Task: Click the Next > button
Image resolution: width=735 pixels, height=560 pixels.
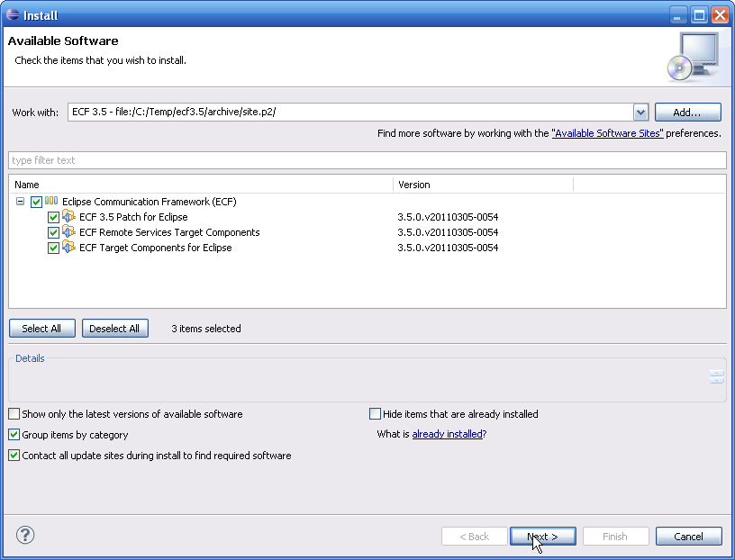Action: [543, 537]
